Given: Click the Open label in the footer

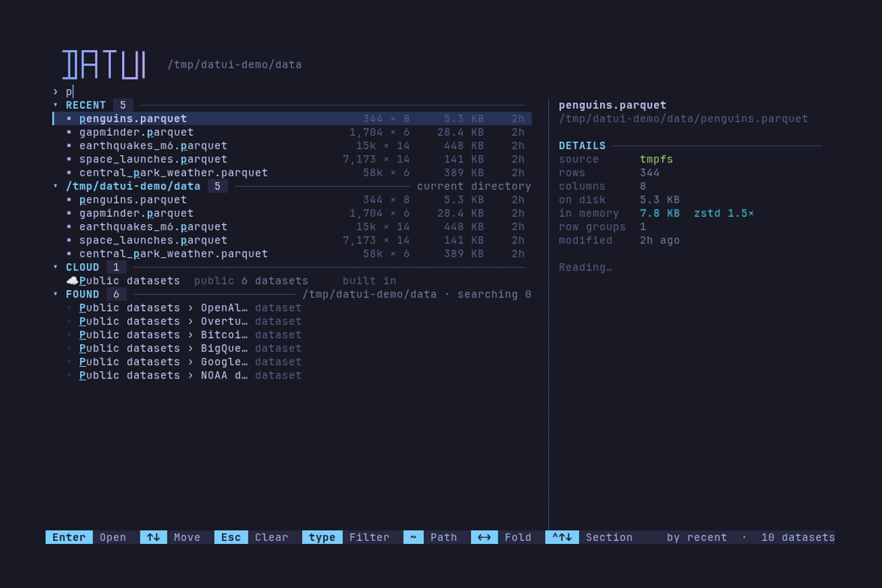Looking at the screenshot, I should tap(113, 537).
